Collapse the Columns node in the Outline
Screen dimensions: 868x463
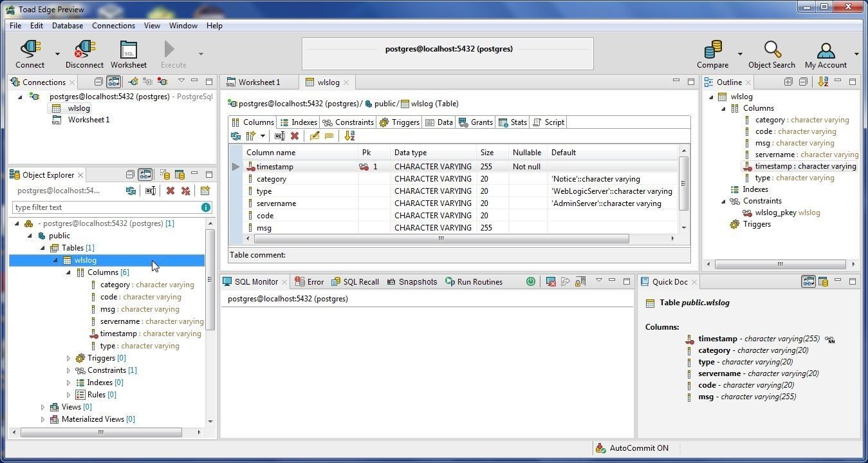pos(723,108)
